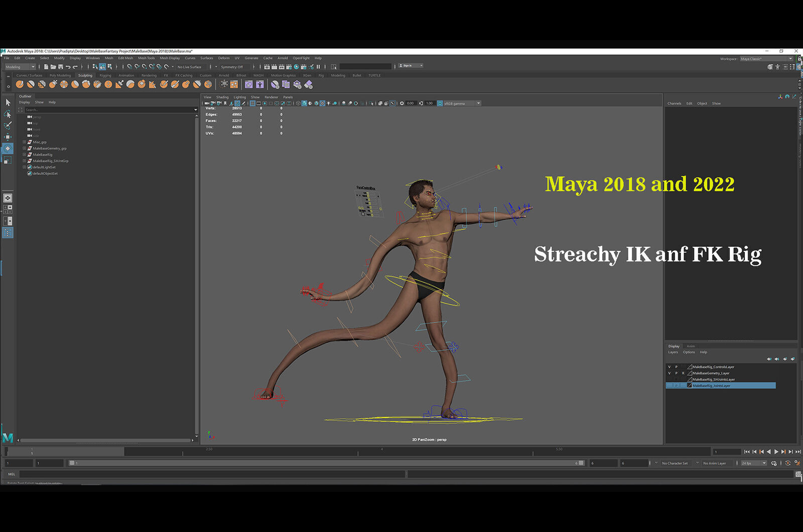Screen dimensions: 803x532
Task: Select the arrow Select tool in toolbox
Action: click(x=8, y=102)
